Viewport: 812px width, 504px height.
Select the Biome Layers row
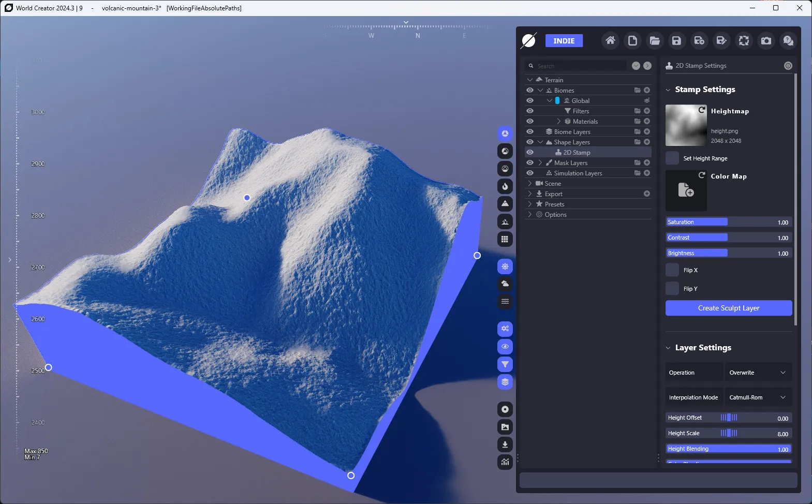coord(588,131)
